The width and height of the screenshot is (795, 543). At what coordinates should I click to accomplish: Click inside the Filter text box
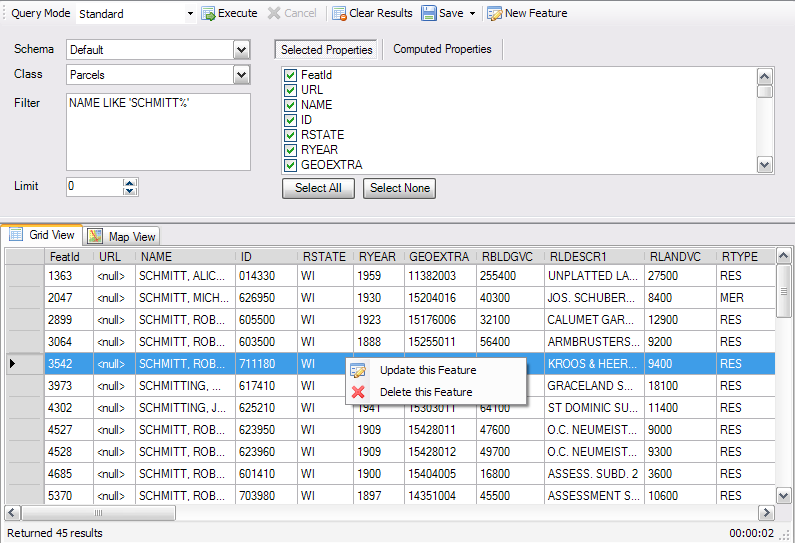click(158, 132)
